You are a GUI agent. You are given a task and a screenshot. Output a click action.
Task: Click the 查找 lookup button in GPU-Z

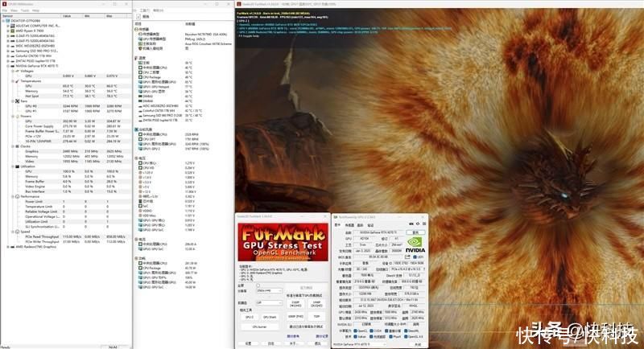click(415, 232)
